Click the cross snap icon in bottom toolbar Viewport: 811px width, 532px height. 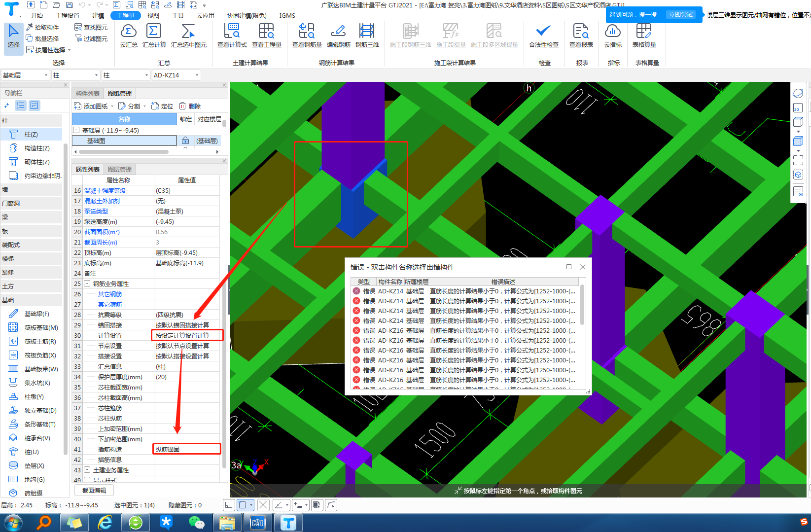(x=263, y=505)
